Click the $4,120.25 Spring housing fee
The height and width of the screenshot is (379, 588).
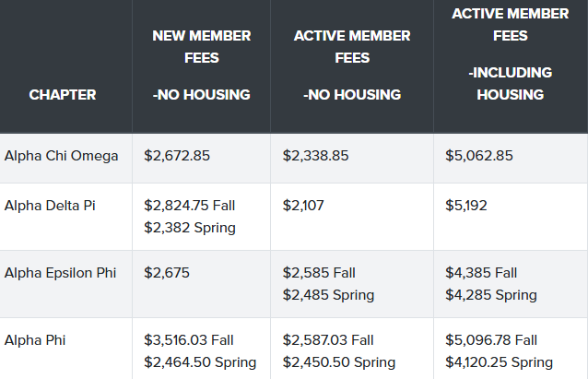499,362
